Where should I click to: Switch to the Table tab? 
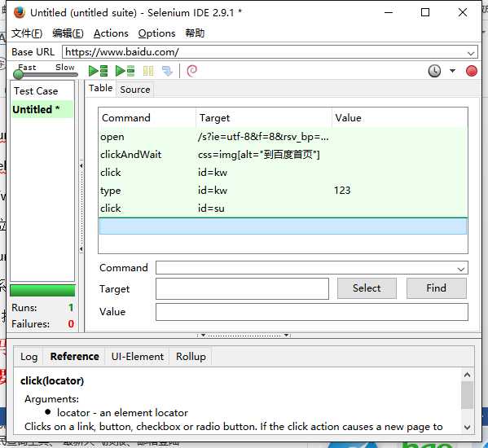pos(100,88)
